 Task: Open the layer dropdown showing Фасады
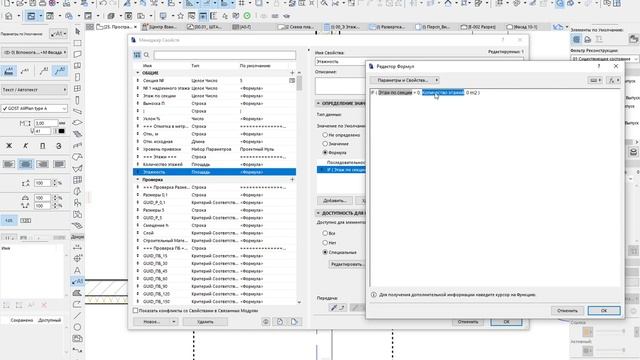click(x=34, y=52)
